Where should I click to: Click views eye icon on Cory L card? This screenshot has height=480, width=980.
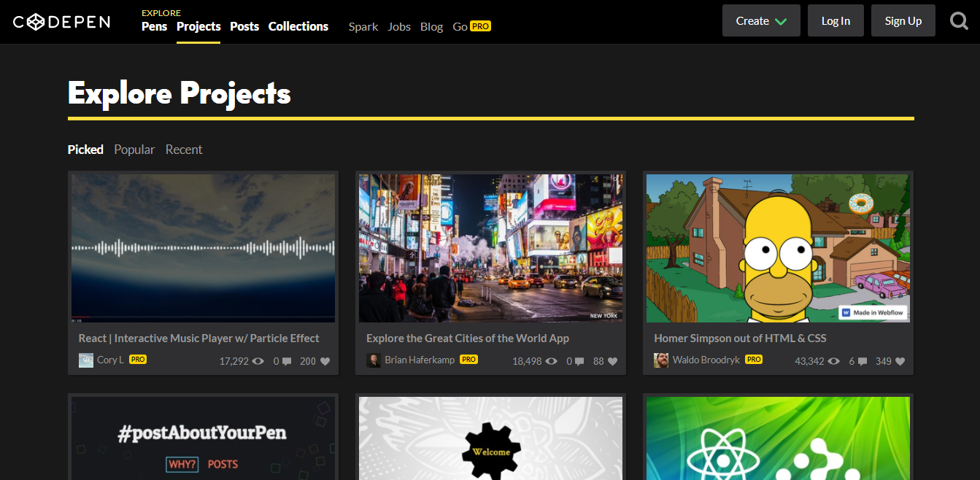[x=258, y=361]
